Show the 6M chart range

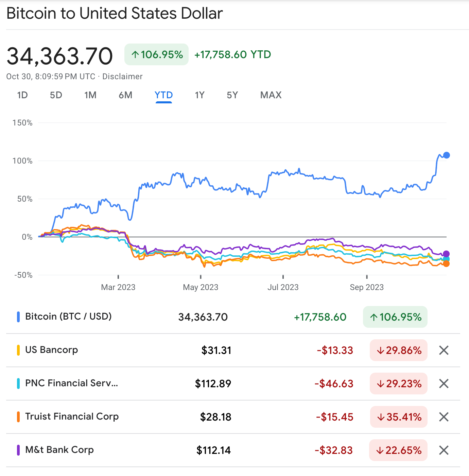pyautogui.click(x=125, y=95)
